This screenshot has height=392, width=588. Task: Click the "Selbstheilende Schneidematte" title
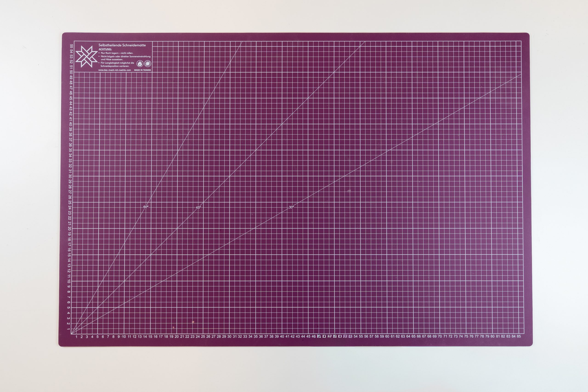click(x=122, y=45)
